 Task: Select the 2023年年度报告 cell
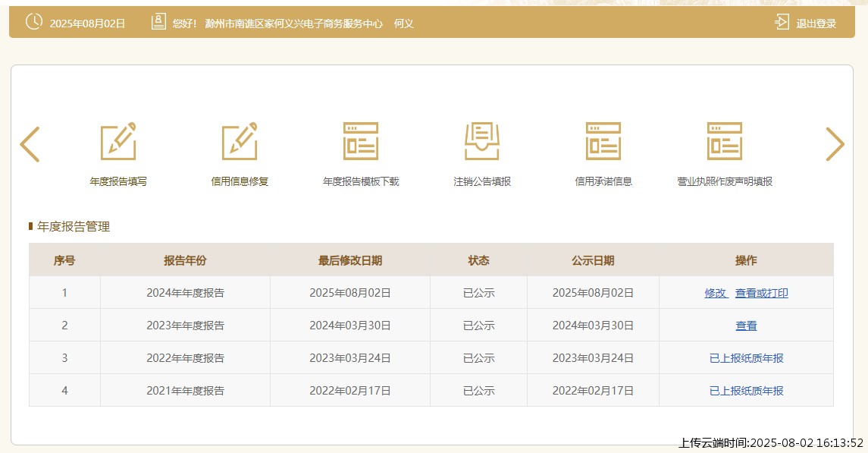tap(186, 326)
